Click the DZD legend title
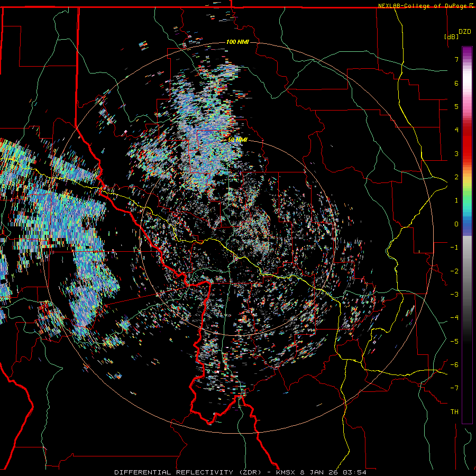The width and height of the screenshot is (476, 476). 465,32
